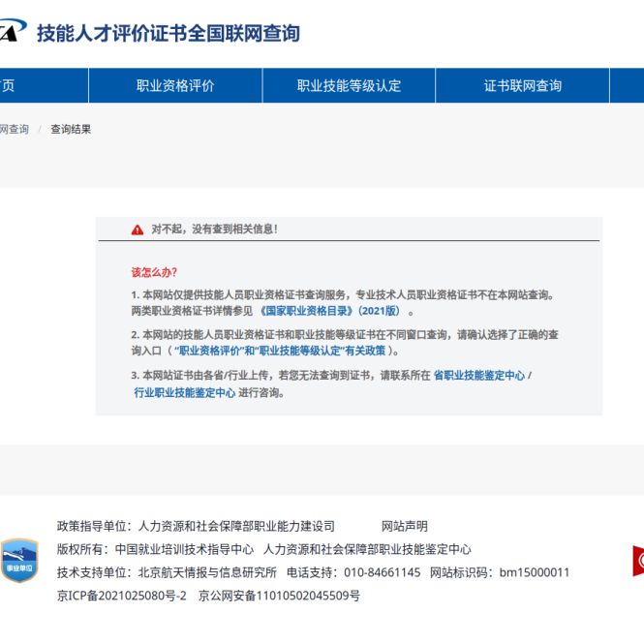Click the 网查询 breadcrumb link
This screenshot has height=644, width=644.
[15, 130]
